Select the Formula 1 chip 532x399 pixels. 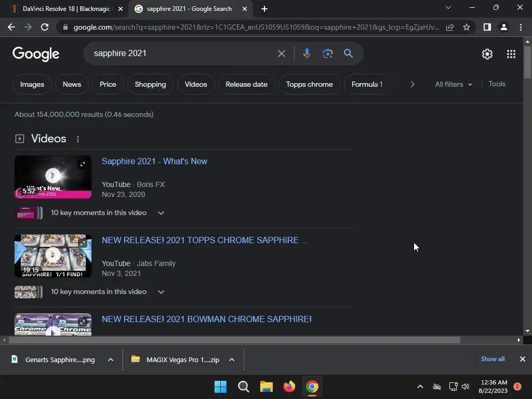point(367,84)
